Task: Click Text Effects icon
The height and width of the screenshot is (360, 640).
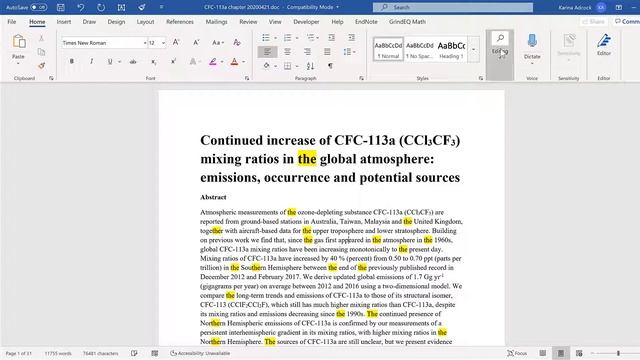Action: [193, 62]
